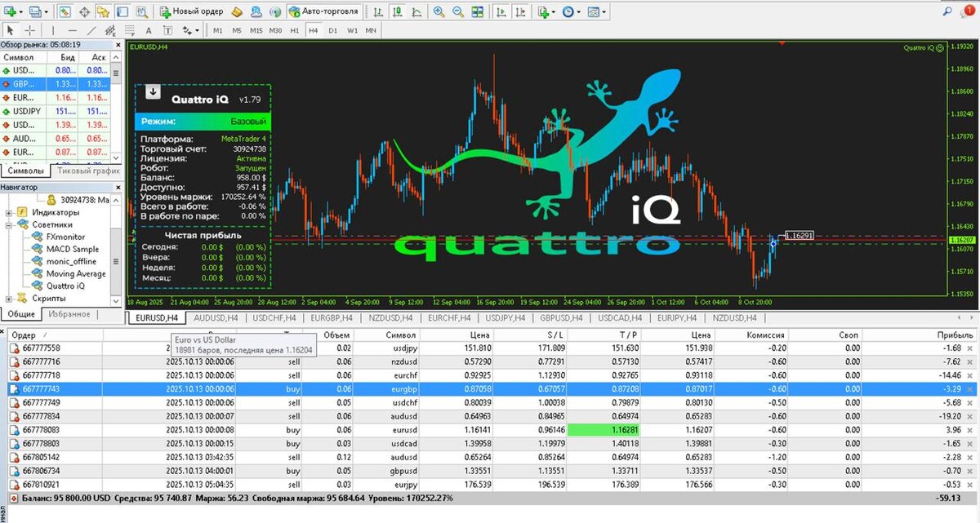Open the New chart dropdown arrow
The height and width of the screenshot is (523, 980).
20,11
